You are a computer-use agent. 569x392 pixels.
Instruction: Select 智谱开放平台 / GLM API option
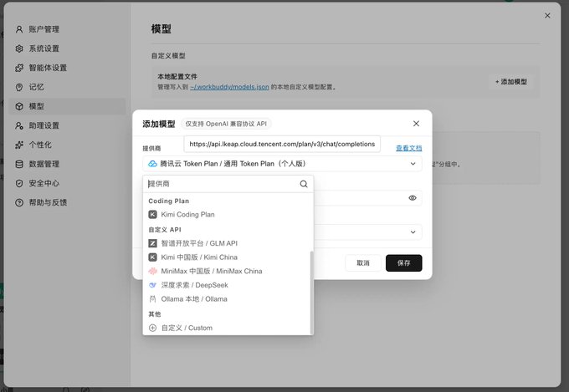[x=227, y=243]
